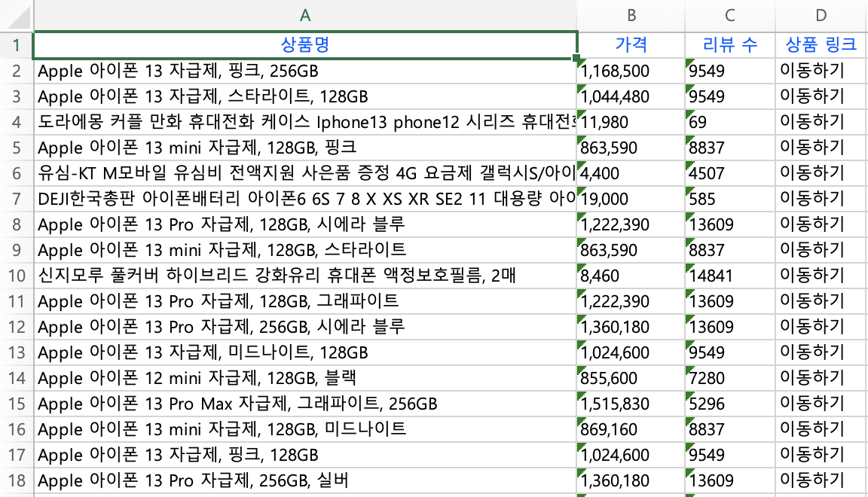Select price cell 869,160
Viewport: 868px width, 497px height.
pos(631,429)
